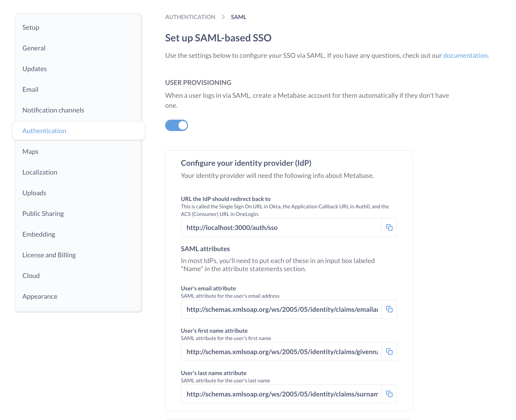Navigate to Maps settings section

pos(30,151)
